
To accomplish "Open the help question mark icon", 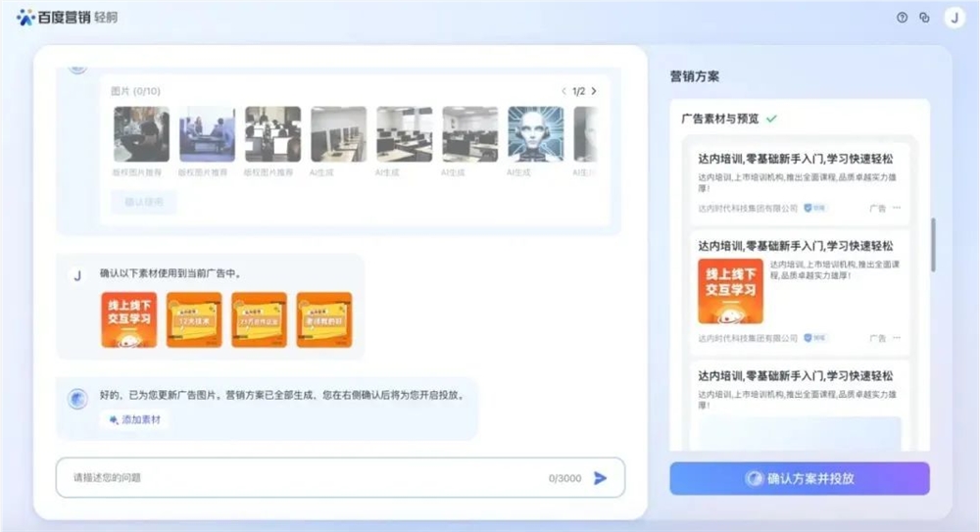I will click(902, 18).
